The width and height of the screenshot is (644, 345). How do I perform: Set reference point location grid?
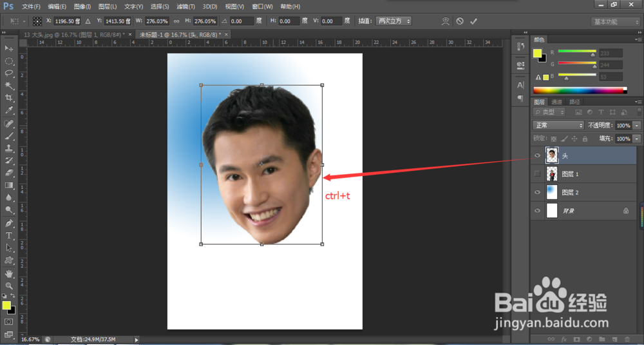37,21
